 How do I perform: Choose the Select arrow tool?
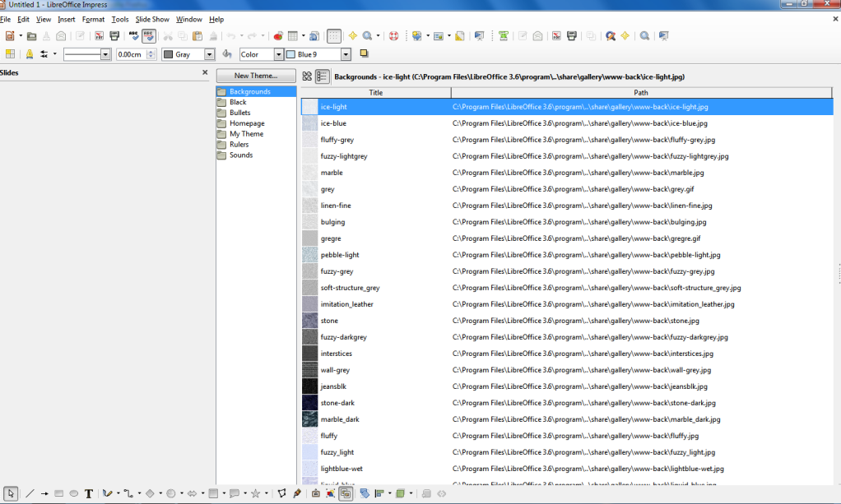click(11, 493)
